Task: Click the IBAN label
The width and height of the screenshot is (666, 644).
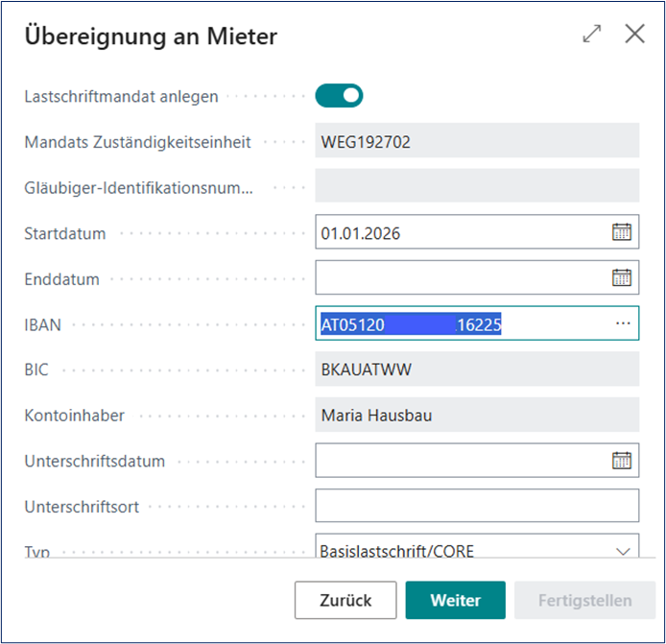Action: click(x=43, y=325)
